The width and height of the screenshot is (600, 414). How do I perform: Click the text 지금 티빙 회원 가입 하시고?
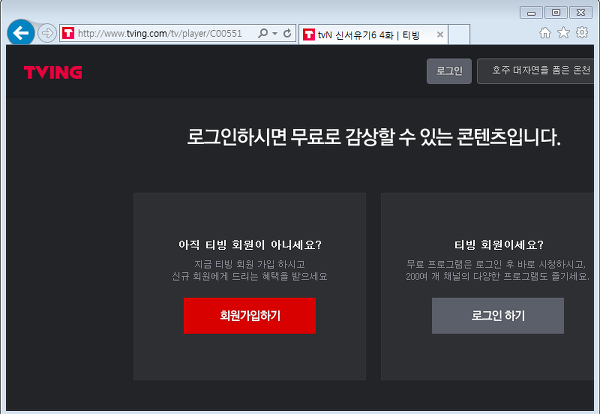tap(249, 264)
